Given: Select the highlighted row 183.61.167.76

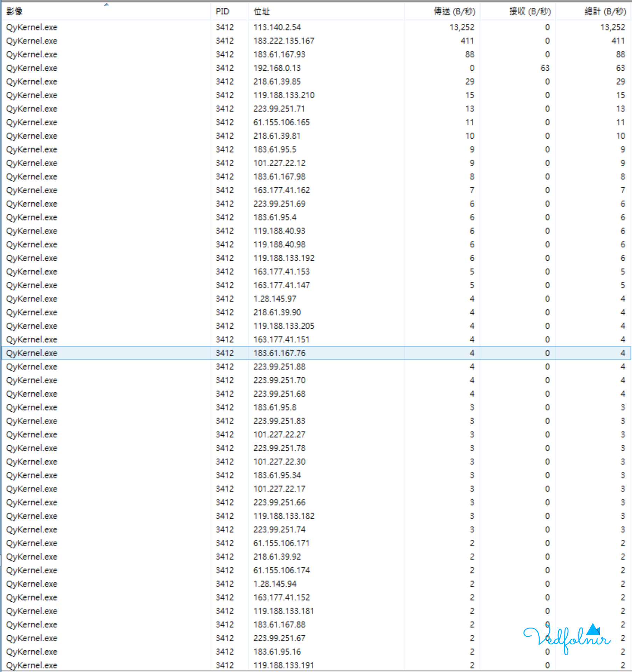Looking at the screenshot, I should 316,353.
